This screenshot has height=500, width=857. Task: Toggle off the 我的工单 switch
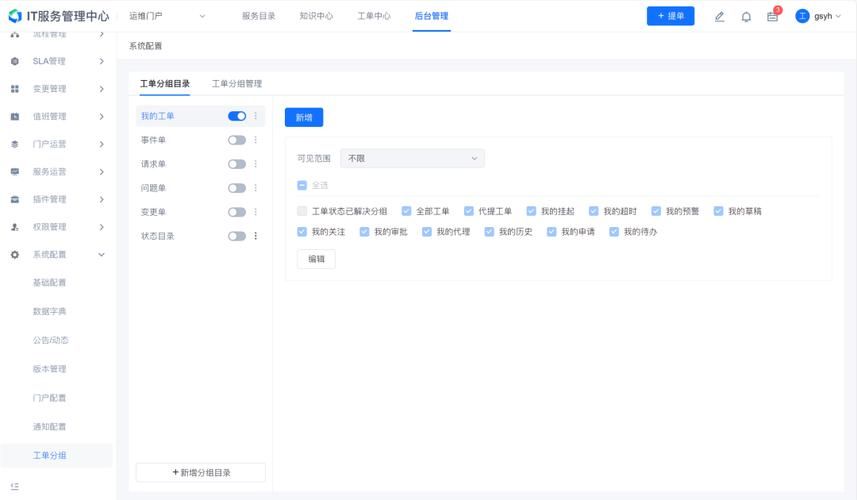[x=237, y=116]
